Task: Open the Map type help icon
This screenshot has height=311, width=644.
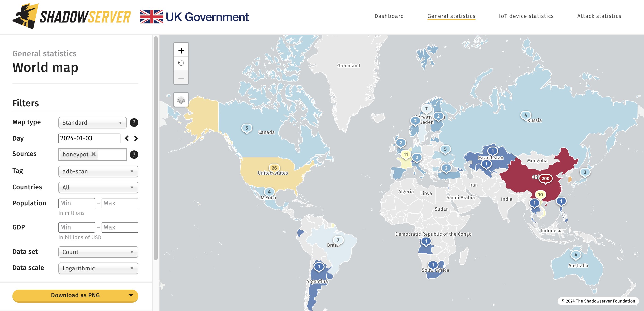Action: coord(134,123)
